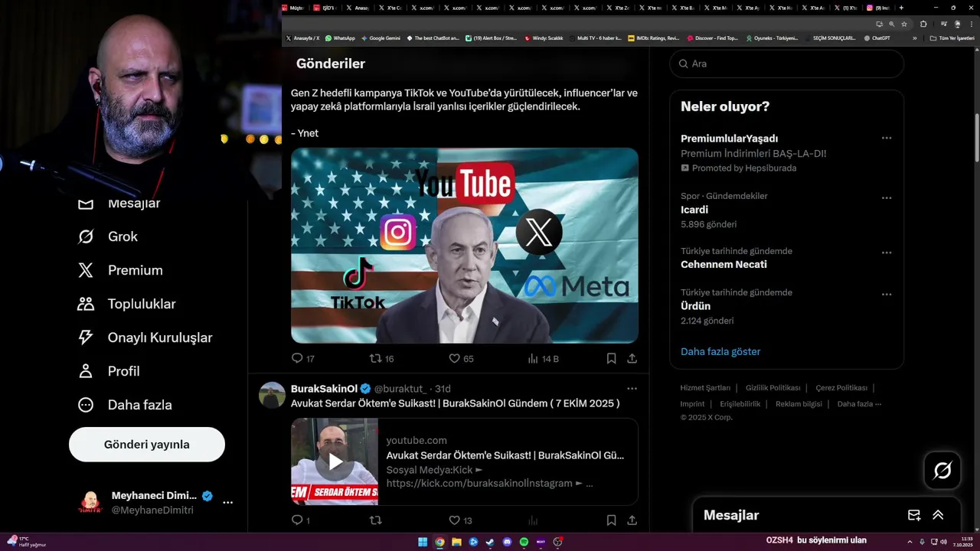Open more options for PremiumlularYaşadı trend
The width and height of the screenshot is (980, 551).
click(x=886, y=139)
